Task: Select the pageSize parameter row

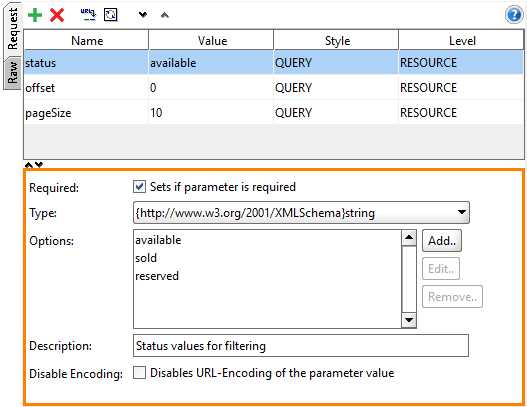Action: click(274, 113)
